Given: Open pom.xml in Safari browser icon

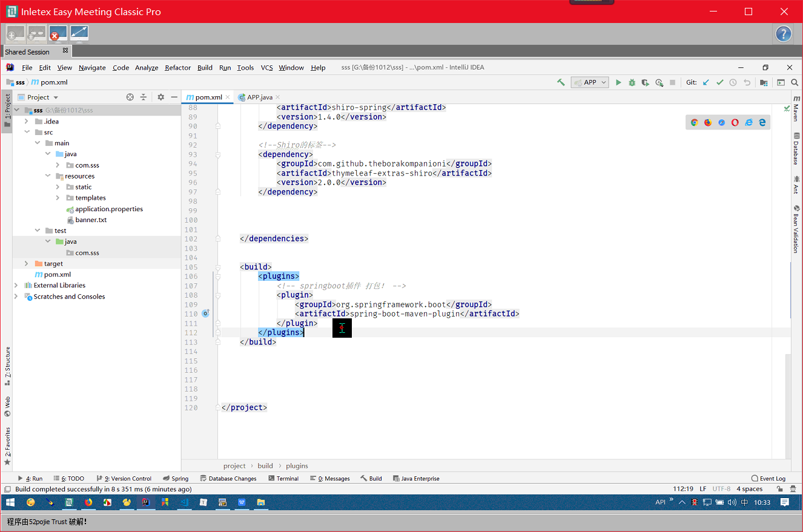Looking at the screenshot, I should [721, 122].
